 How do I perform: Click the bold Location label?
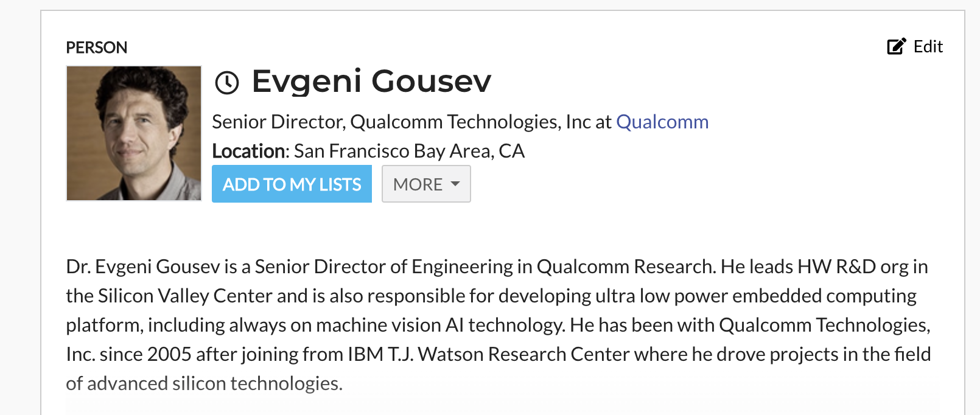250,151
